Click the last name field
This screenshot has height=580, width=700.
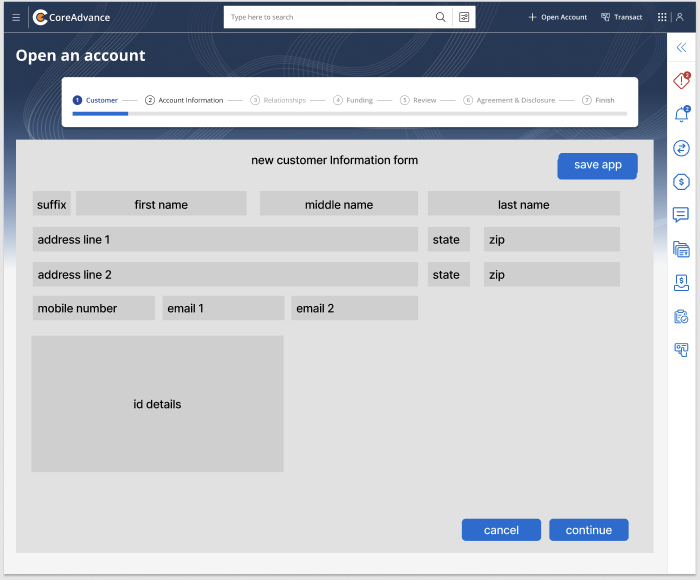(x=524, y=204)
